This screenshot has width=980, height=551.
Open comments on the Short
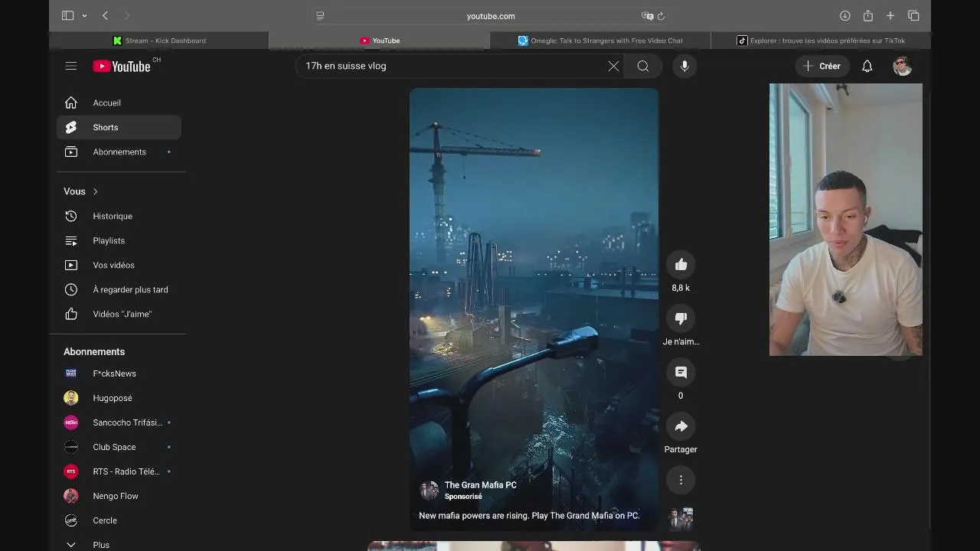point(681,373)
